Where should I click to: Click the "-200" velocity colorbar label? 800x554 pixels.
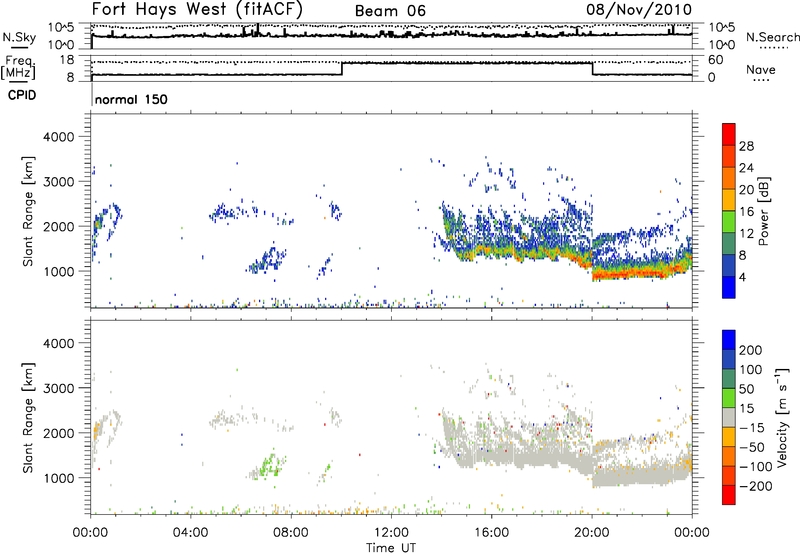[x=756, y=486]
